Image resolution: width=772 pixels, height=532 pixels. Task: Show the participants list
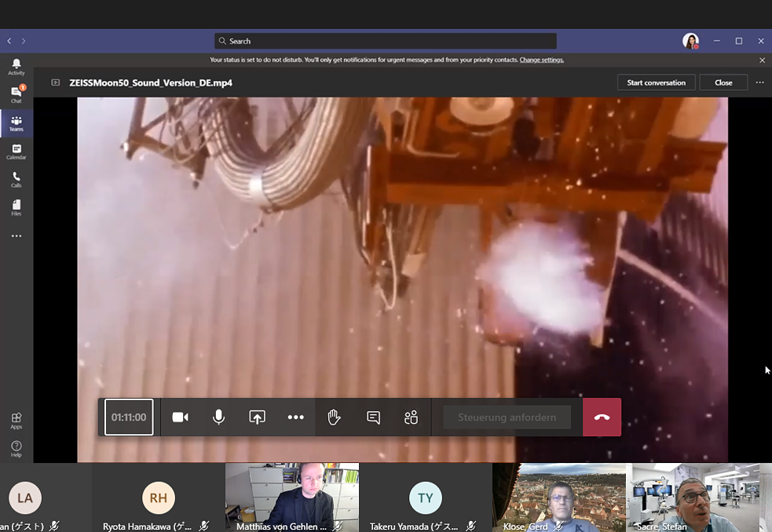click(x=411, y=417)
